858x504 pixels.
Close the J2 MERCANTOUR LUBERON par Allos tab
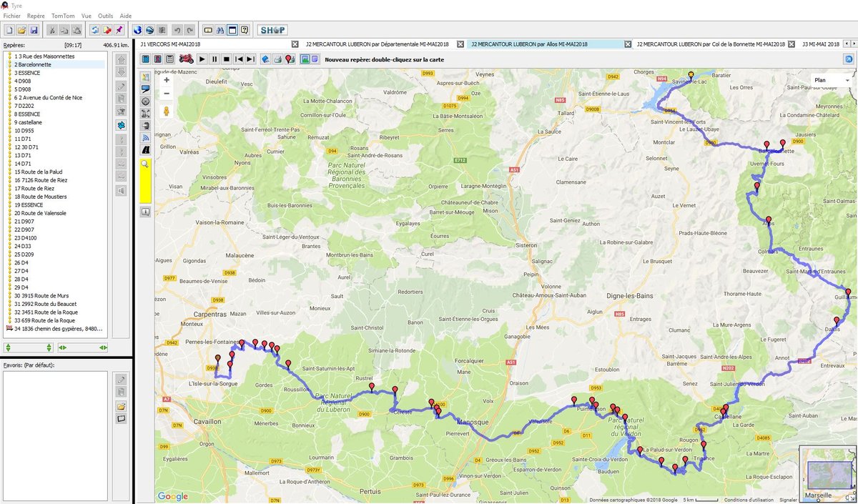pos(628,44)
